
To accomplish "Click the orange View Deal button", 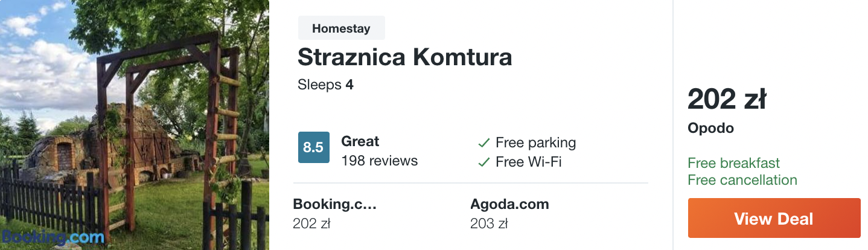I will 774,218.
